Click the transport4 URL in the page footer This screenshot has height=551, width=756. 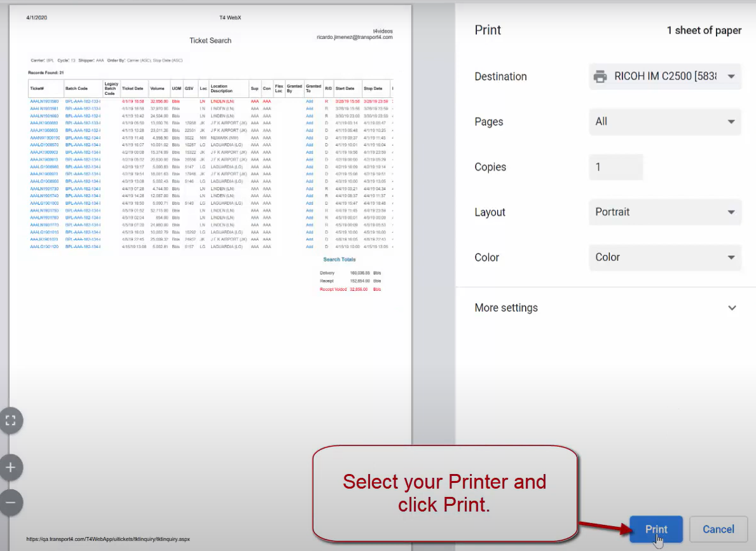click(107, 539)
